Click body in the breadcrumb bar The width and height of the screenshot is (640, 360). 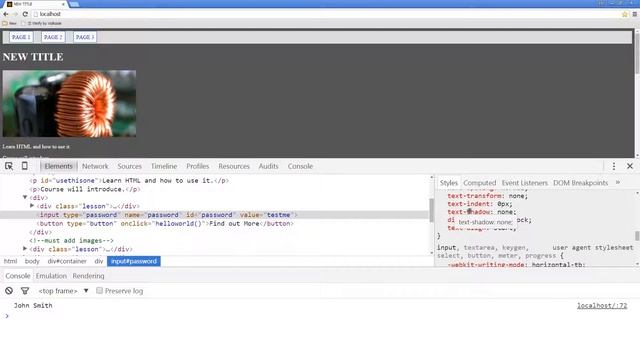click(32, 261)
